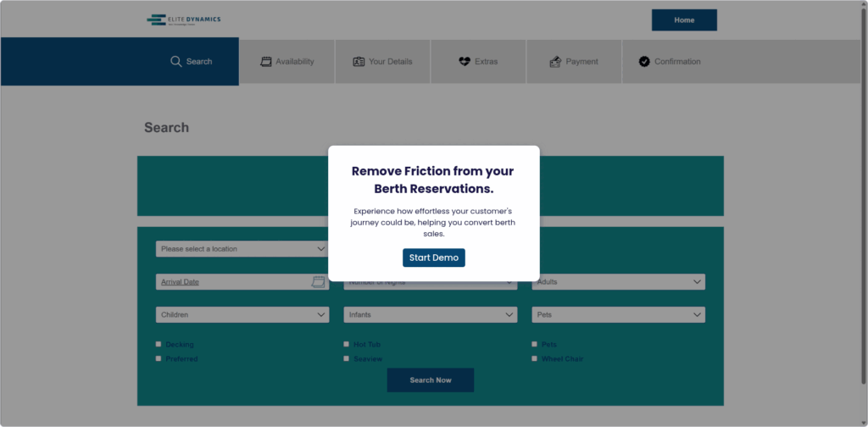Screen dimensions: 868x427
Task: Select the Extras step tab
Action: coord(478,61)
